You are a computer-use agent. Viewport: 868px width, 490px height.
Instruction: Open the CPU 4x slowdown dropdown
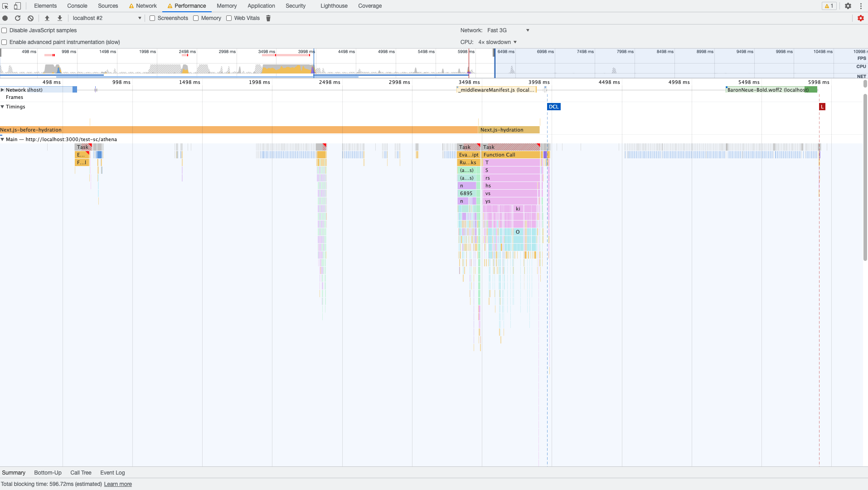point(497,42)
